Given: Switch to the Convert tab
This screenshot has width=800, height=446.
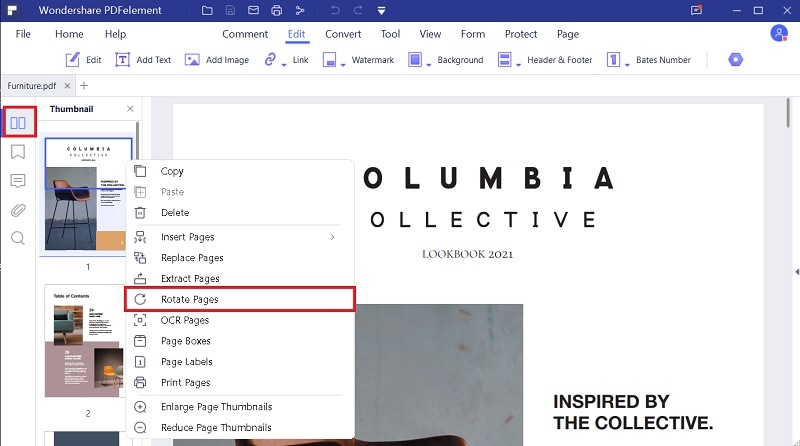Looking at the screenshot, I should 343,34.
